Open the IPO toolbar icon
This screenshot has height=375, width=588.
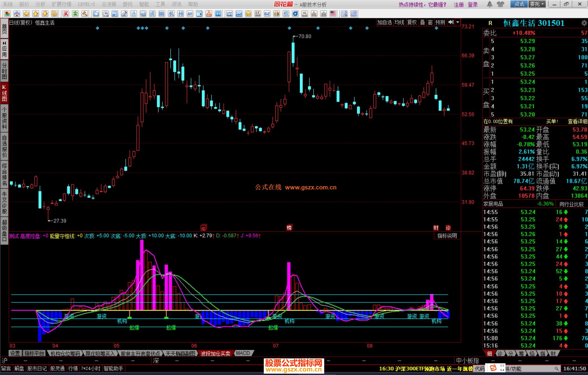click(x=218, y=14)
